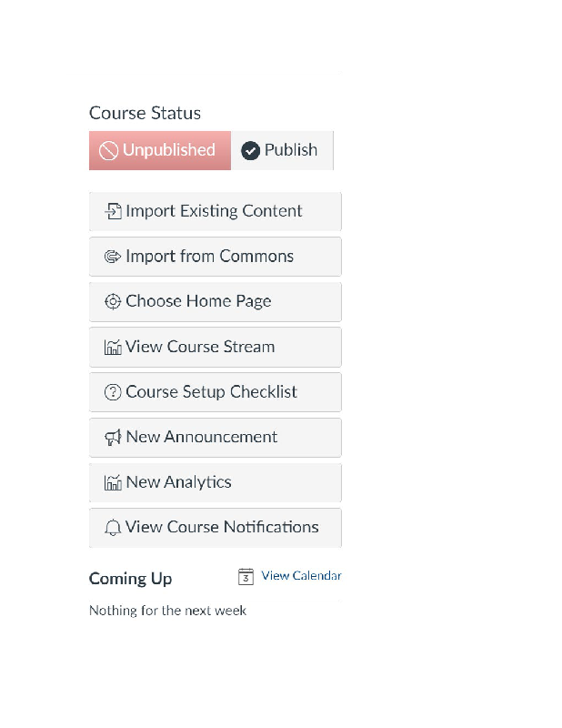Click the megaphone announcement icon
This screenshot has width=562, height=728.
[x=113, y=438]
